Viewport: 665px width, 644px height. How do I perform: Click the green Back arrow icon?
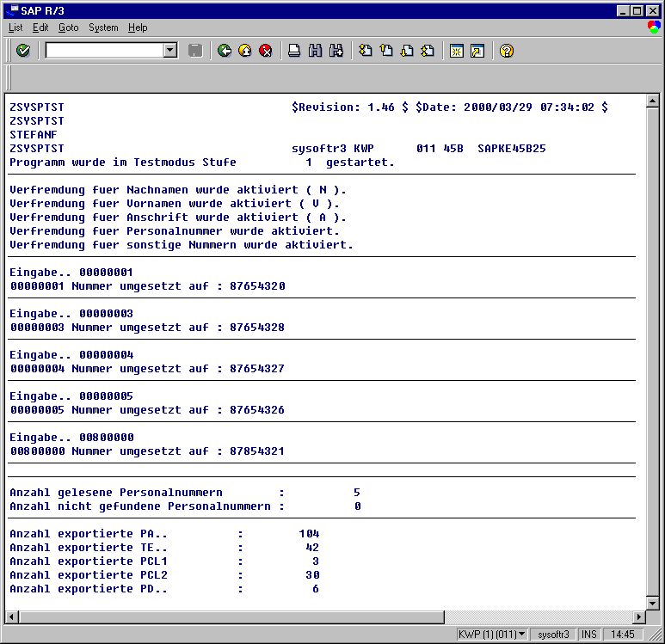coord(225,51)
